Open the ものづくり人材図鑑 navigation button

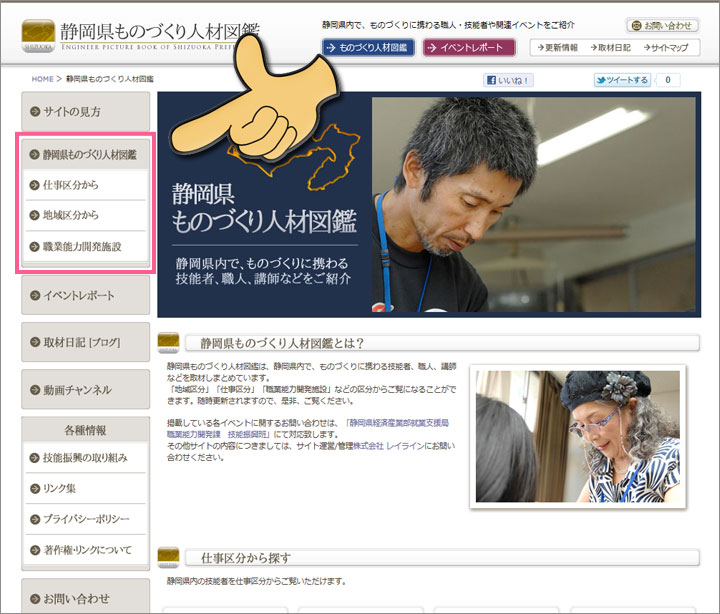click(368, 47)
